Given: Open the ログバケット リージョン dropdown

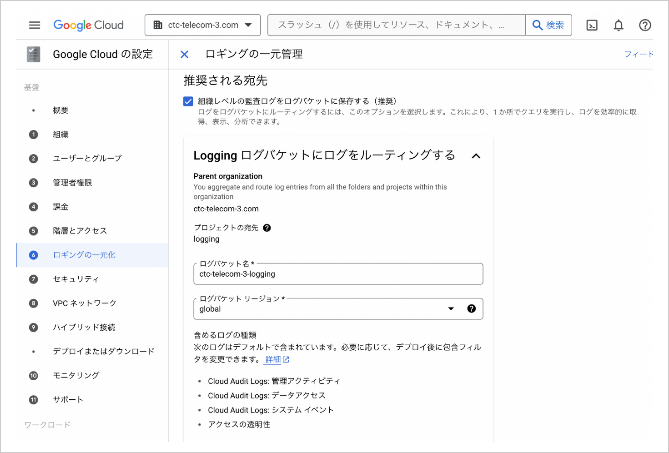Looking at the screenshot, I should point(338,309).
